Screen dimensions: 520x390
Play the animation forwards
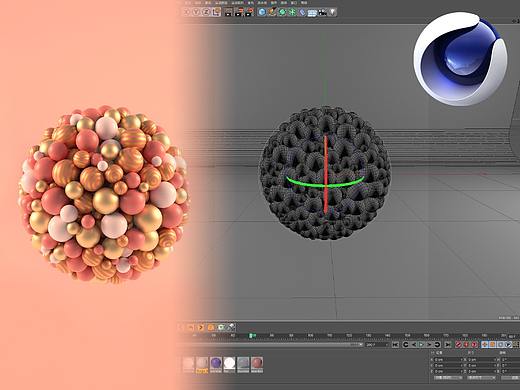(421, 345)
